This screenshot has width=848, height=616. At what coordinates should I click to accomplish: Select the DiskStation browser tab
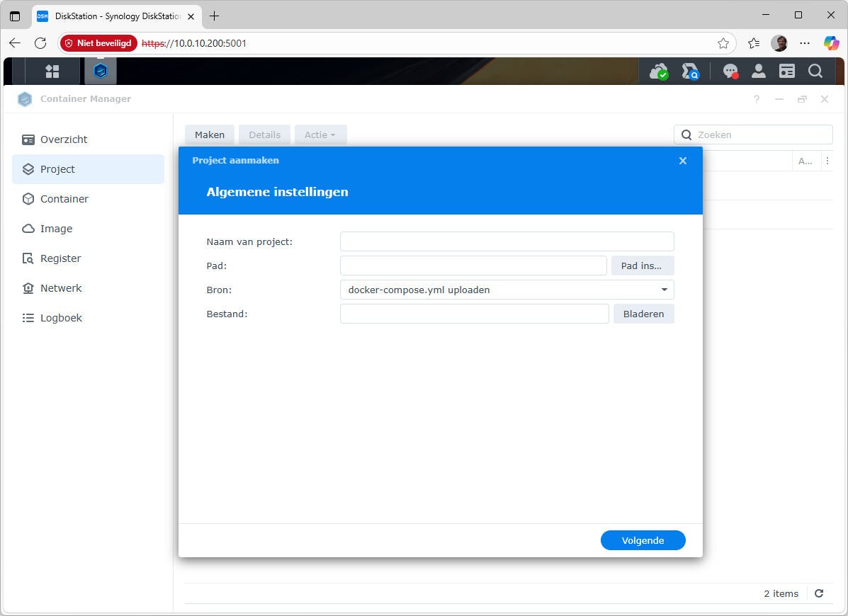coord(110,15)
